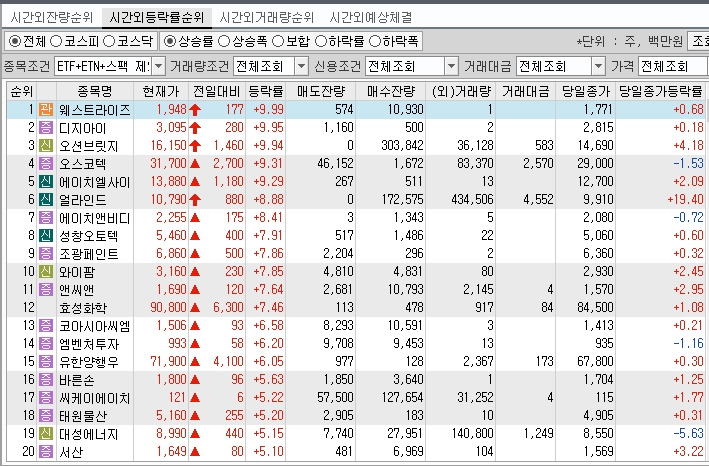This screenshot has height=466, width=709.
Task: Select the 시간외등락률순위 tab
Action: point(157,18)
